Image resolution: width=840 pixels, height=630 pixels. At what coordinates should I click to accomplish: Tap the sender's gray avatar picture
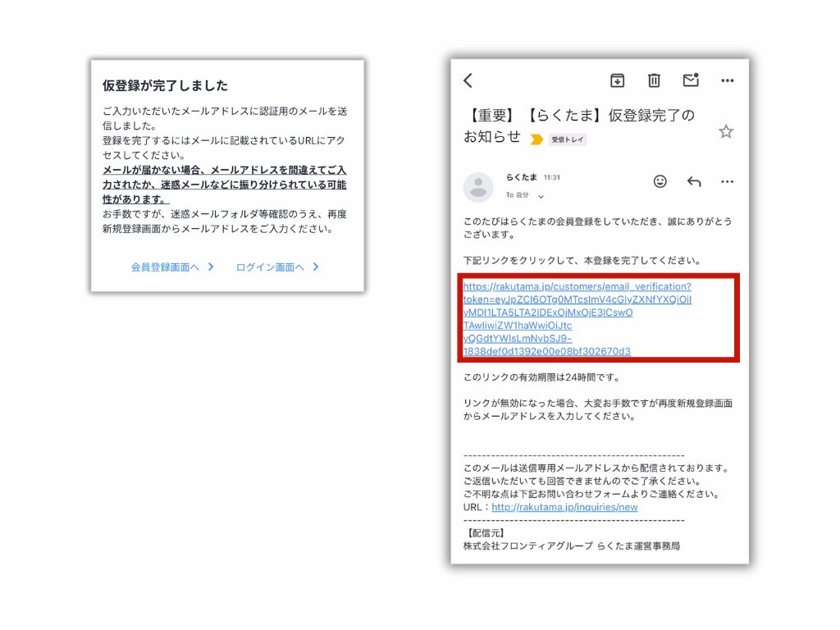(x=478, y=188)
